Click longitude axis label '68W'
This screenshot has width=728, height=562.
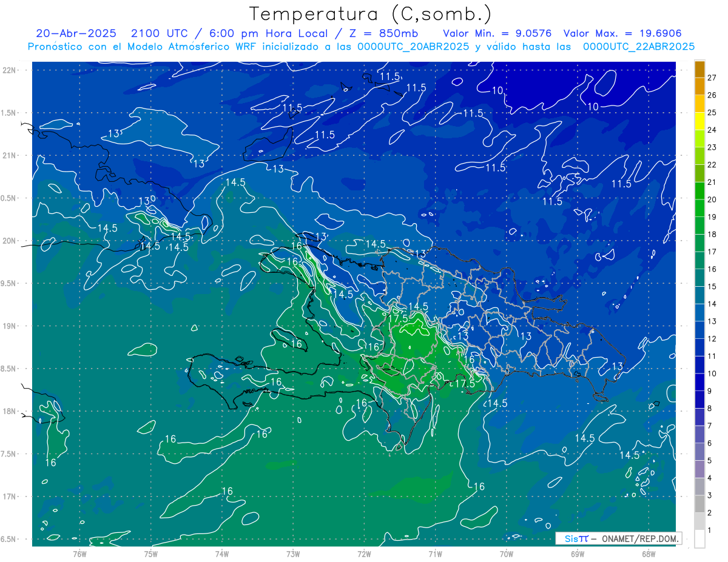click(x=649, y=554)
